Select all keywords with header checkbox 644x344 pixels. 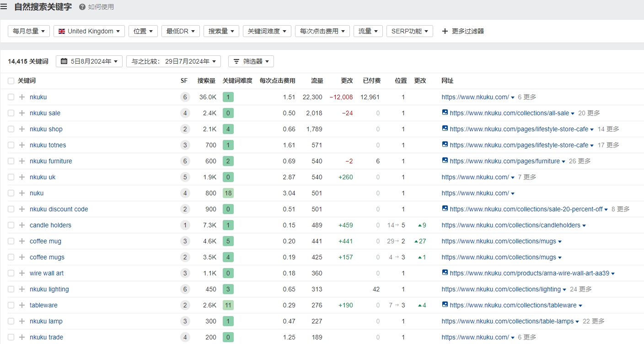coord(11,81)
